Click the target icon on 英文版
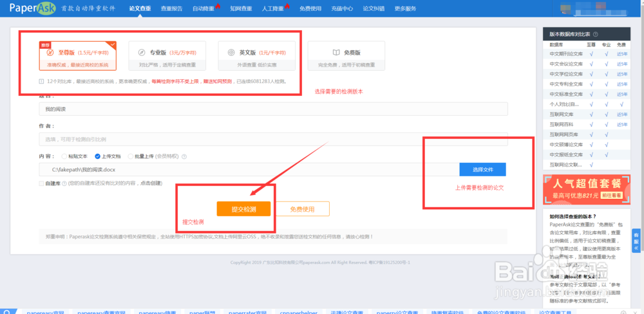 (x=231, y=53)
